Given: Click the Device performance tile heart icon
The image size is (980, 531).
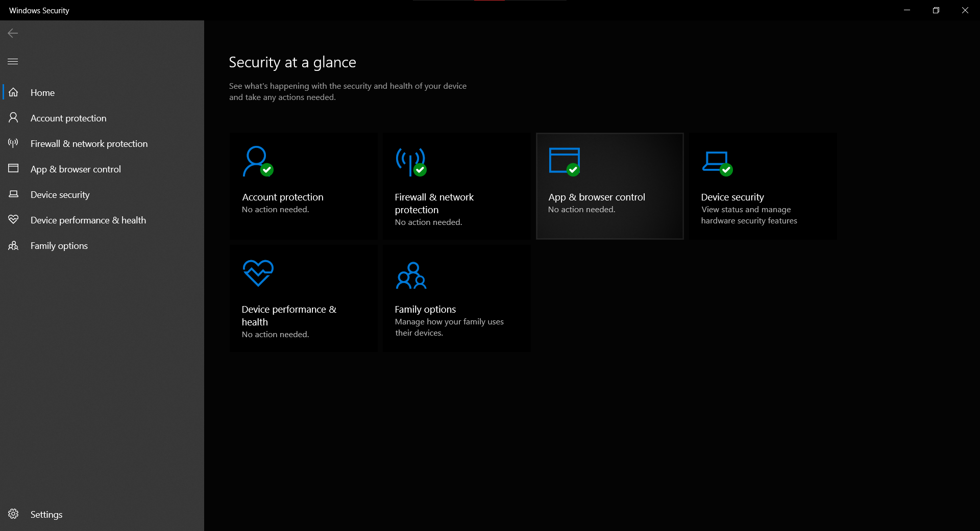Looking at the screenshot, I should pos(258,273).
